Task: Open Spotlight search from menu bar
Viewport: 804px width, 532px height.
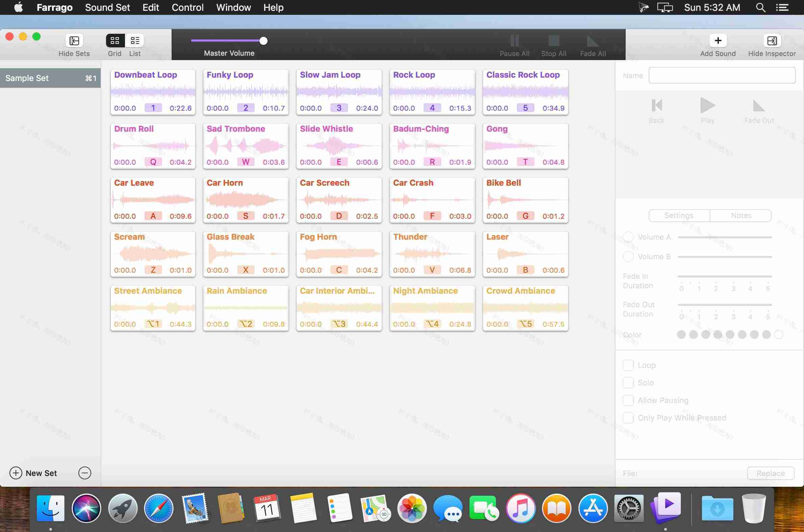Action: [760, 7]
